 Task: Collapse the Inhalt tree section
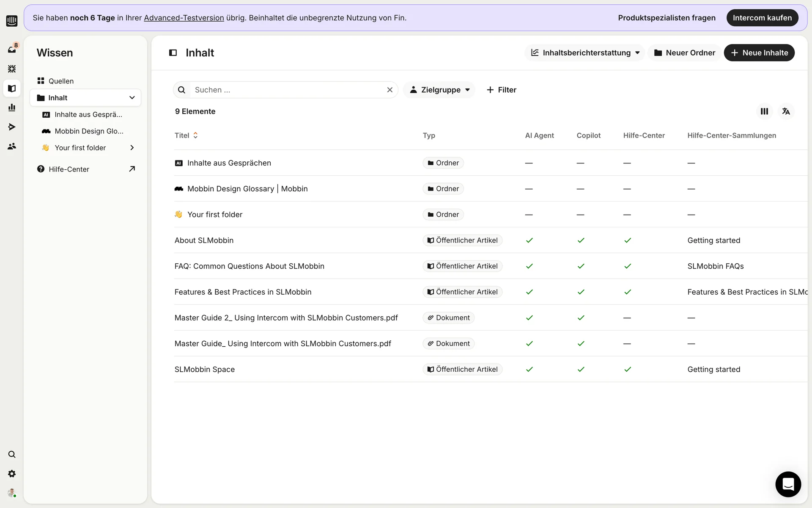pyautogui.click(x=132, y=98)
